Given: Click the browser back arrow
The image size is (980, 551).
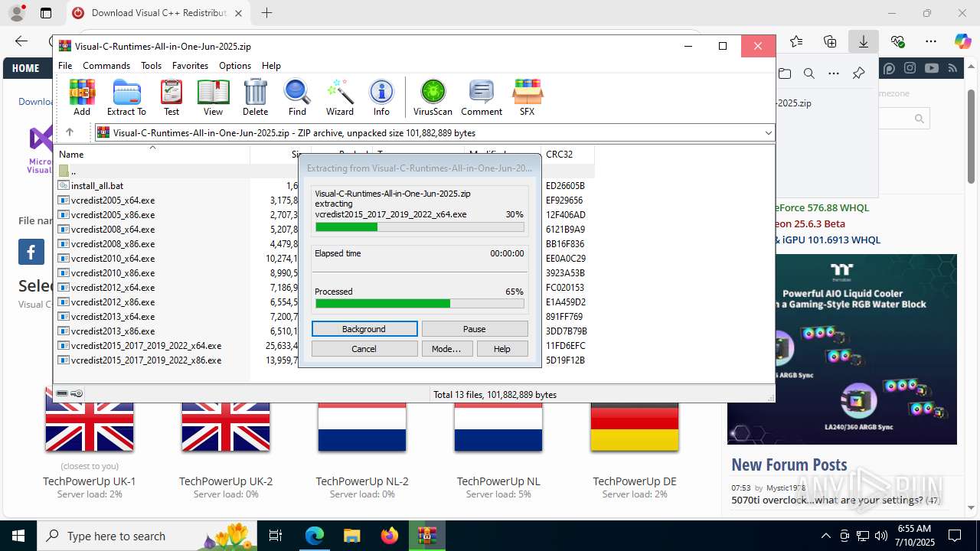Looking at the screenshot, I should [x=21, y=41].
